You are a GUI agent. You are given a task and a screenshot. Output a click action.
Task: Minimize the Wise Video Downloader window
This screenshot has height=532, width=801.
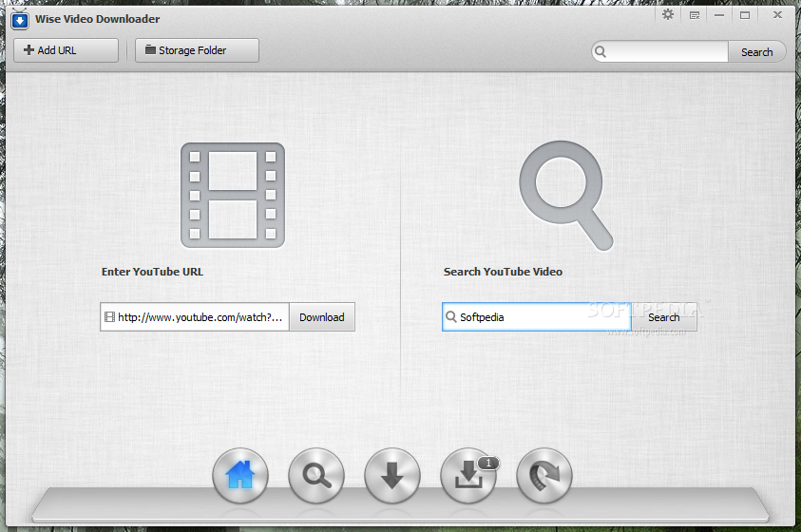click(719, 15)
